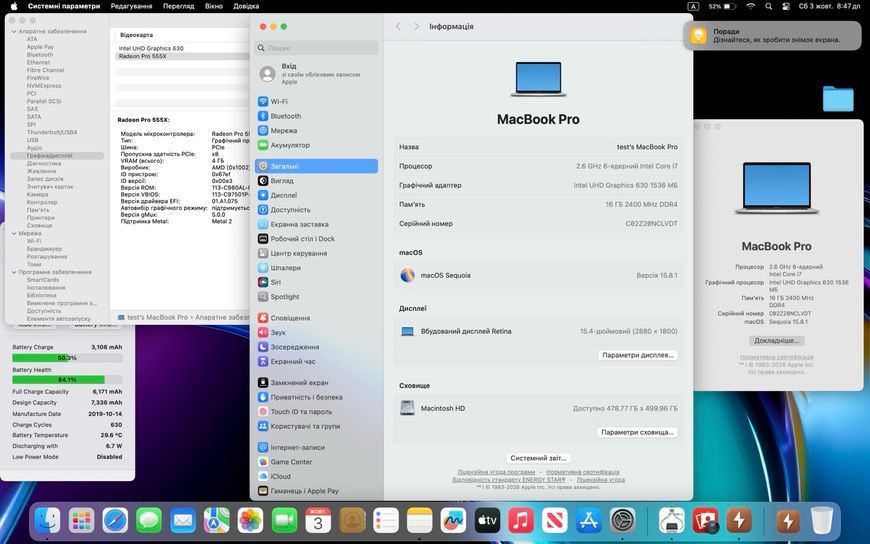Screen dimensions: 870x544
Task: Open Гаманець і Apple Pay settings
Action: (x=316, y=491)
